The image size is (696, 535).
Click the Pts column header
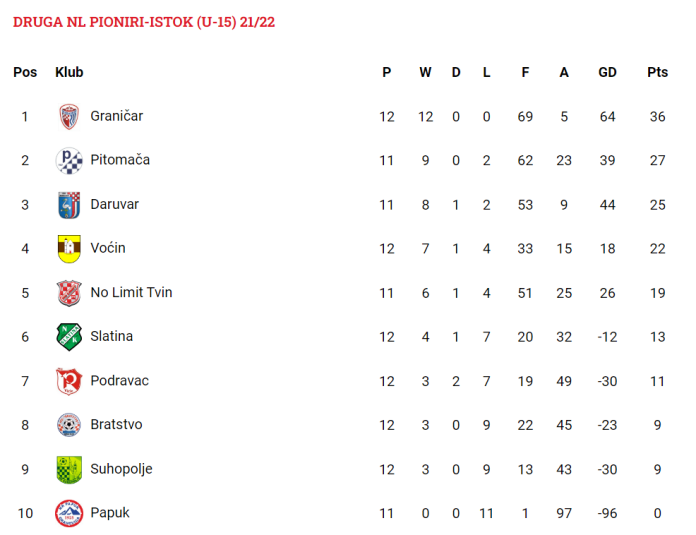(x=657, y=72)
